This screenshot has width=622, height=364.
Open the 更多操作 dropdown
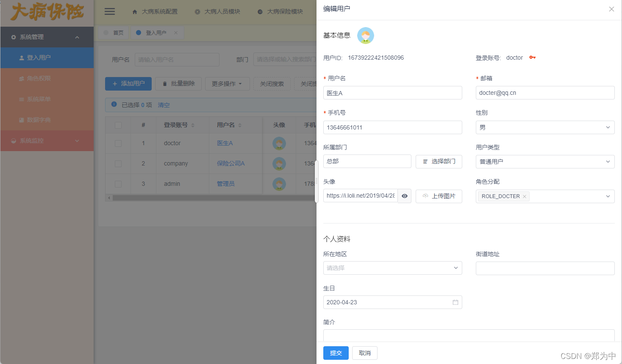point(227,83)
